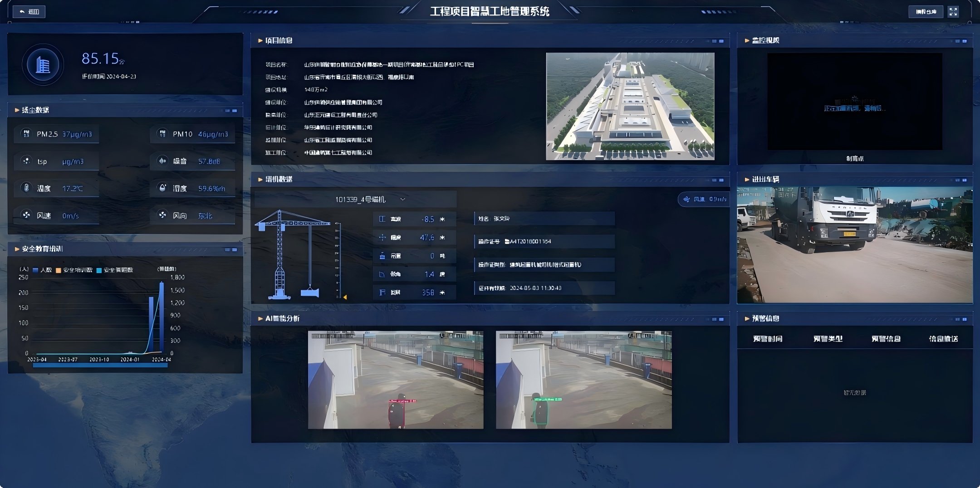Screen dimensions: 980x488
Task: Click the button left of the fullscreen icon
Action: click(926, 12)
